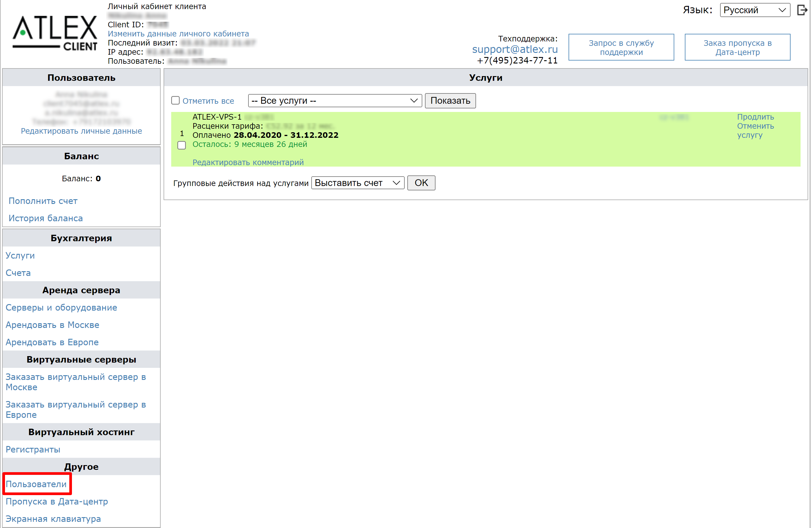The width and height of the screenshot is (812, 528).
Task: Click the support@atlex.ru email link
Action: pos(515,49)
